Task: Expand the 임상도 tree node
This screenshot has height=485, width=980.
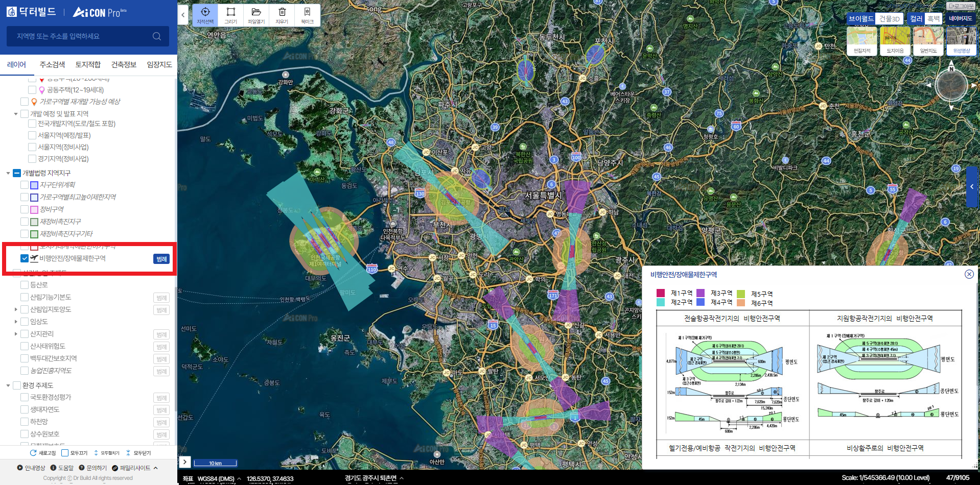Action: click(16, 322)
